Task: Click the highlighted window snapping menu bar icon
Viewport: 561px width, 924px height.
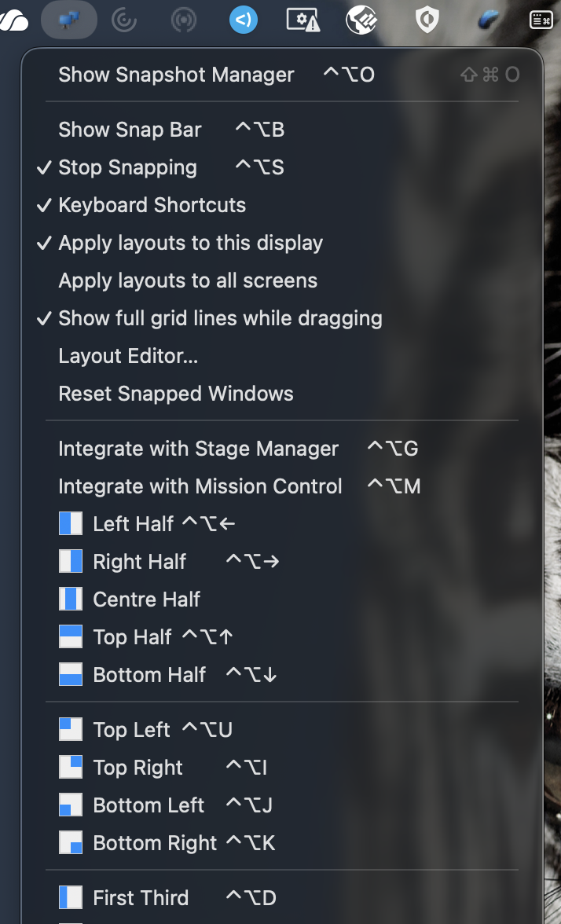Action: (68, 20)
